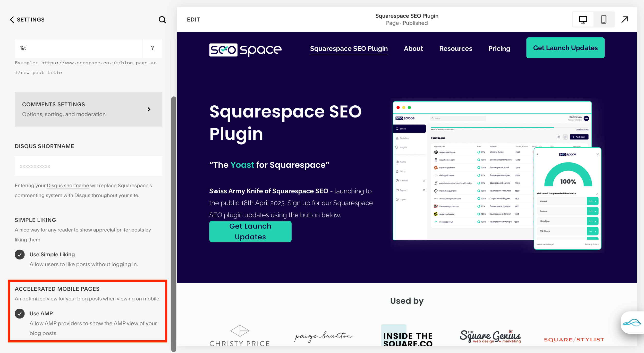
Task: Click the Squarespace SEO Plugin page title
Action: point(407,16)
